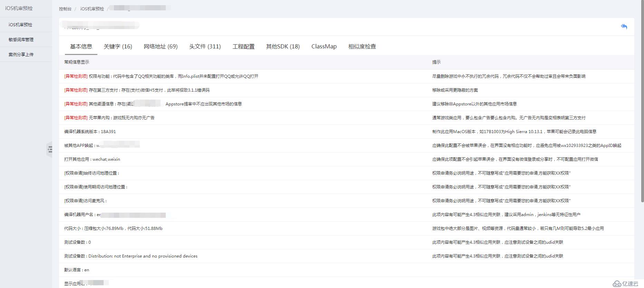Viewport: 644px width, 288px height.
Task: Open the 头文件 (311) tab
Action: pyautogui.click(x=205, y=46)
